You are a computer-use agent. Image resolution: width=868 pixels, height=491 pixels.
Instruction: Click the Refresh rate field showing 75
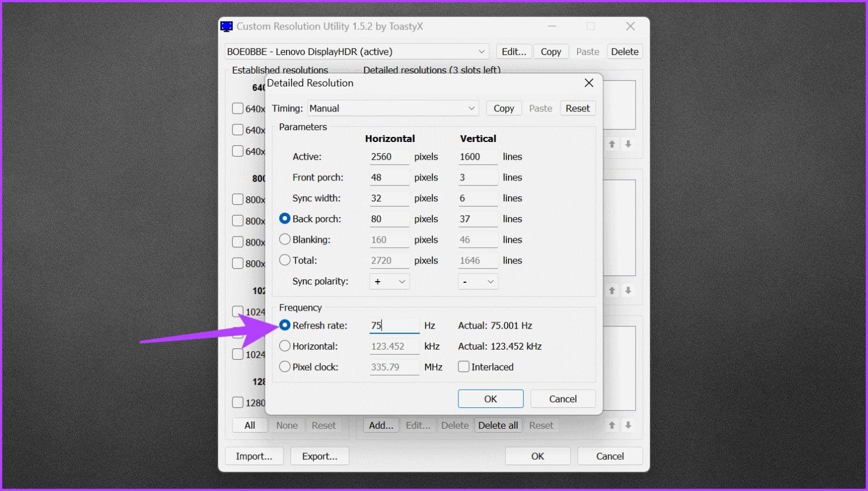click(x=394, y=325)
